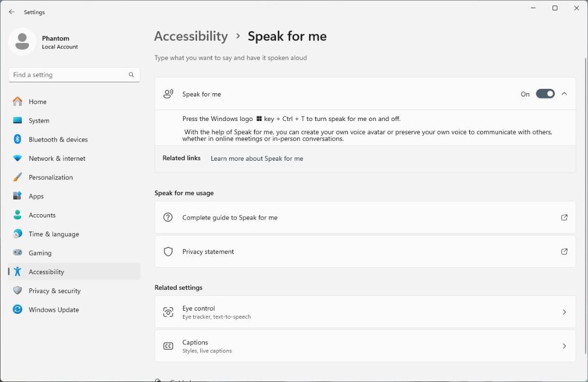
Task: Navigate back to Accessibility breadcrumb
Action: point(191,36)
